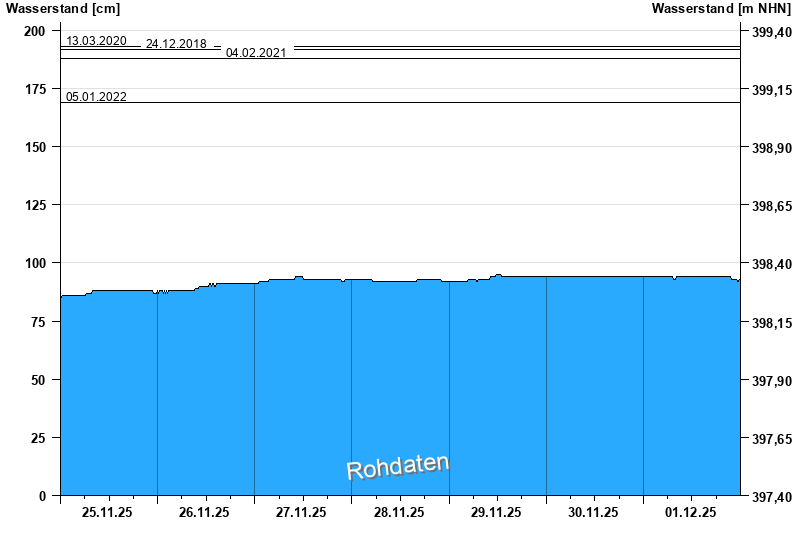Click the 397,40 label at the axis bottom
The width and height of the screenshot is (800, 550).
click(770, 497)
